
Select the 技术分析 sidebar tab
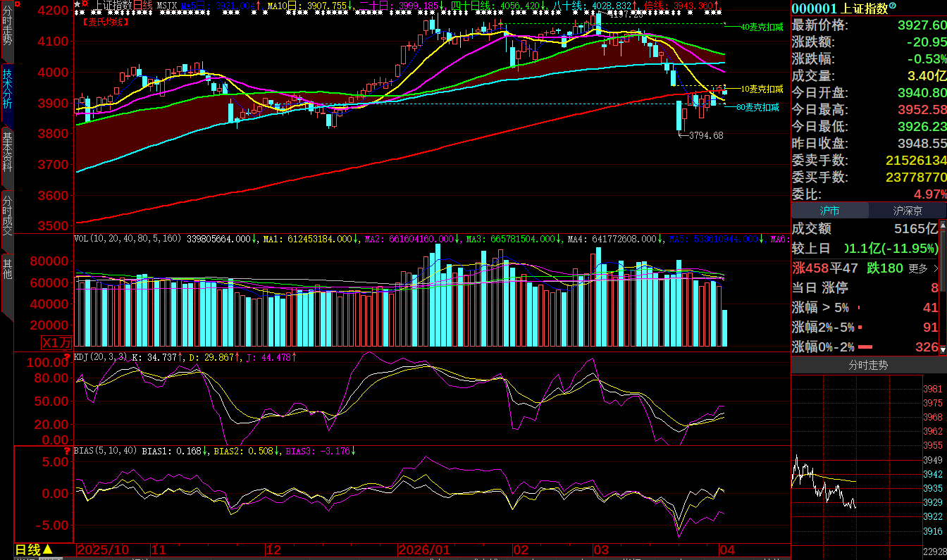[x=7, y=87]
